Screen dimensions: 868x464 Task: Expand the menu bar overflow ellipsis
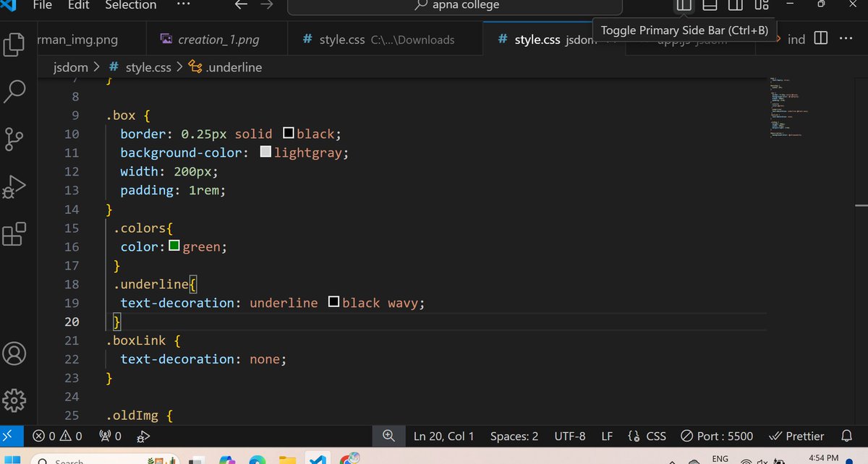[183, 6]
